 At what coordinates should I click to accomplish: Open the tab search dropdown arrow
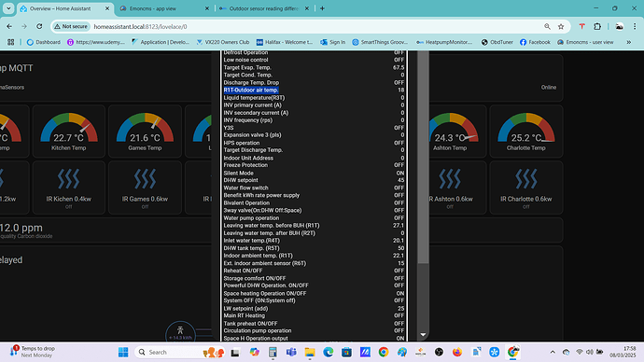(8, 8)
